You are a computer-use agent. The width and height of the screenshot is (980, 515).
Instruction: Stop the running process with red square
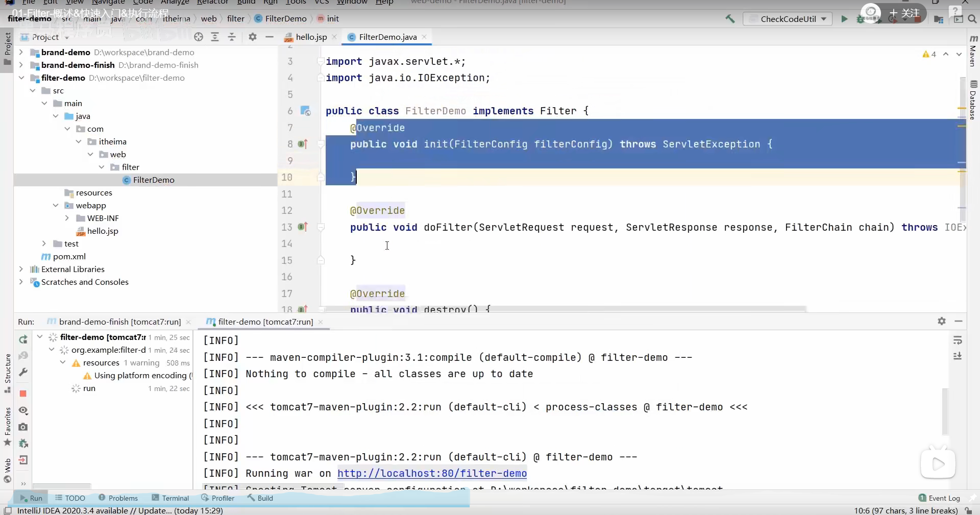(x=23, y=394)
